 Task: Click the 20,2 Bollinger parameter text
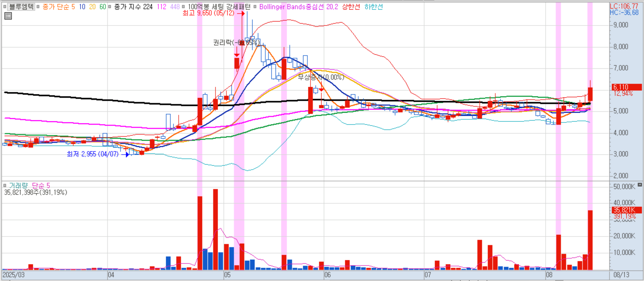click(x=332, y=7)
